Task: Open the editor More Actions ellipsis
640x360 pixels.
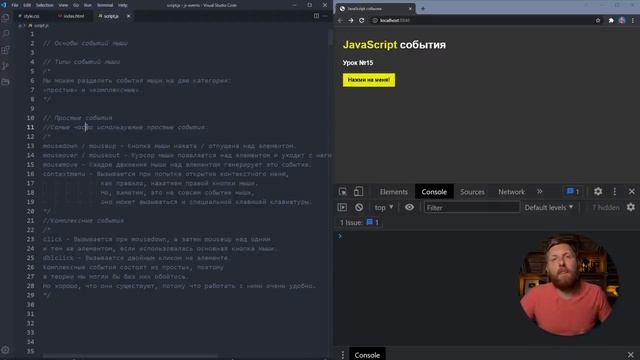Action: [325, 16]
